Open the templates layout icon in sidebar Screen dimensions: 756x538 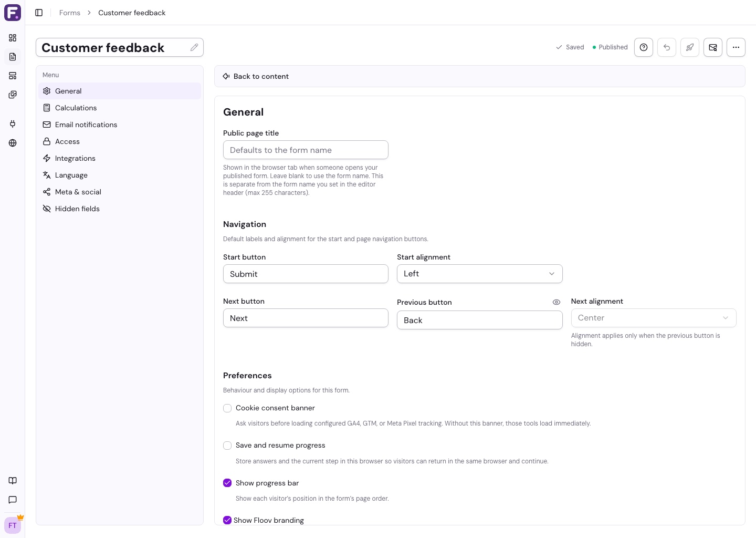pyautogui.click(x=13, y=76)
